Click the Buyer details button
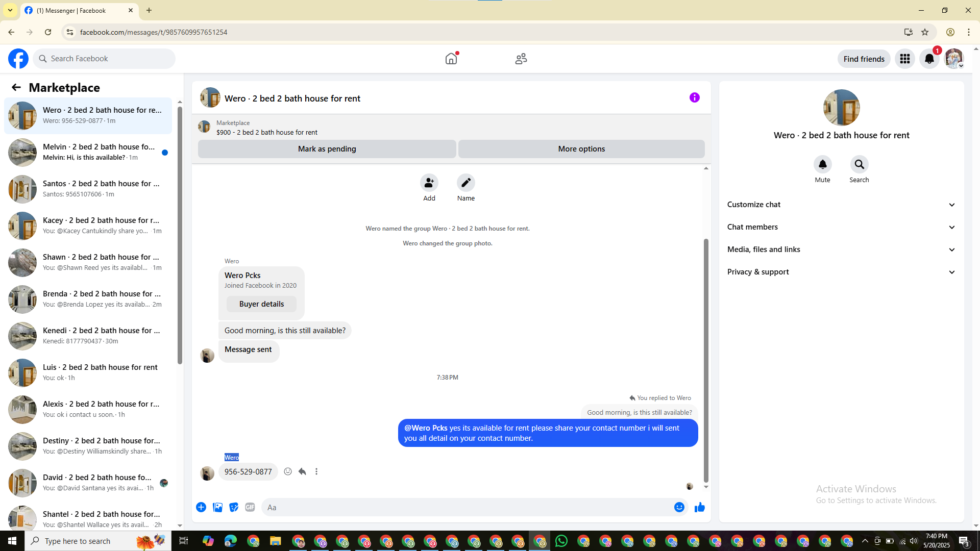This screenshot has height=551, width=980. click(261, 304)
